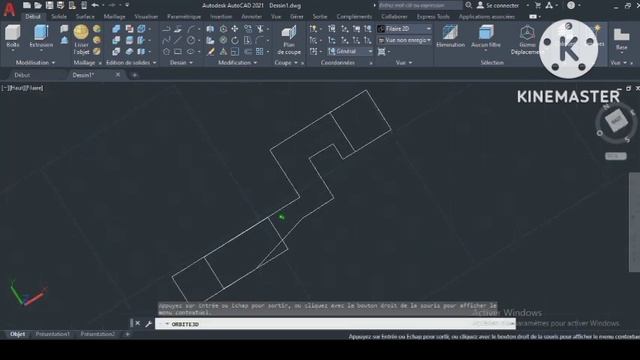The width and height of the screenshot is (640, 360).
Task: Click the ViewCube HAUT face
Action: [x=616, y=120]
